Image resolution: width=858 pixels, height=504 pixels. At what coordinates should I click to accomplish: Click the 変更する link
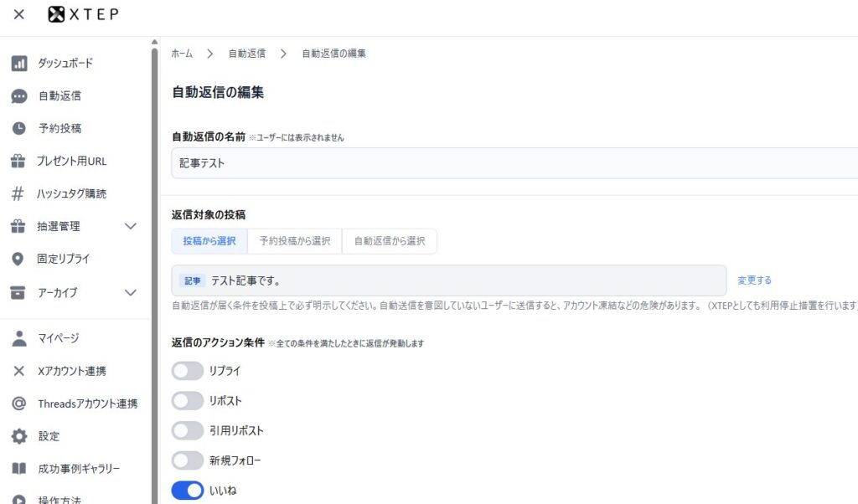click(754, 280)
